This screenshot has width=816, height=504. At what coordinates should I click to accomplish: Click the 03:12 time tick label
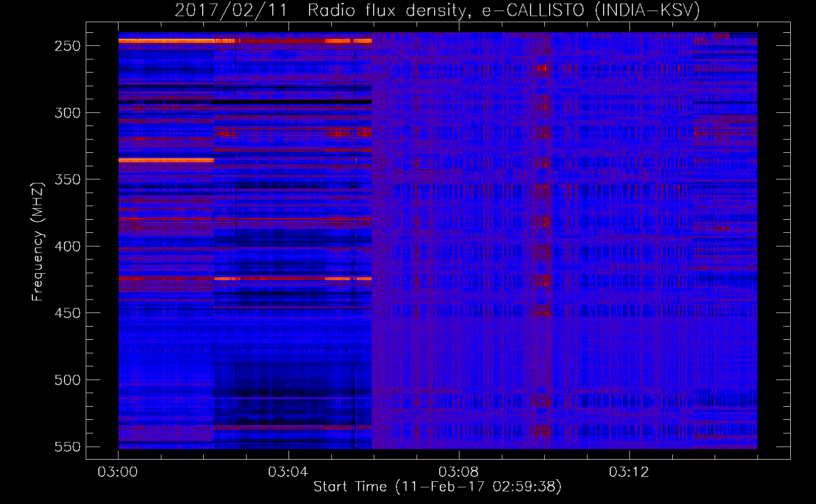(x=629, y=472)
